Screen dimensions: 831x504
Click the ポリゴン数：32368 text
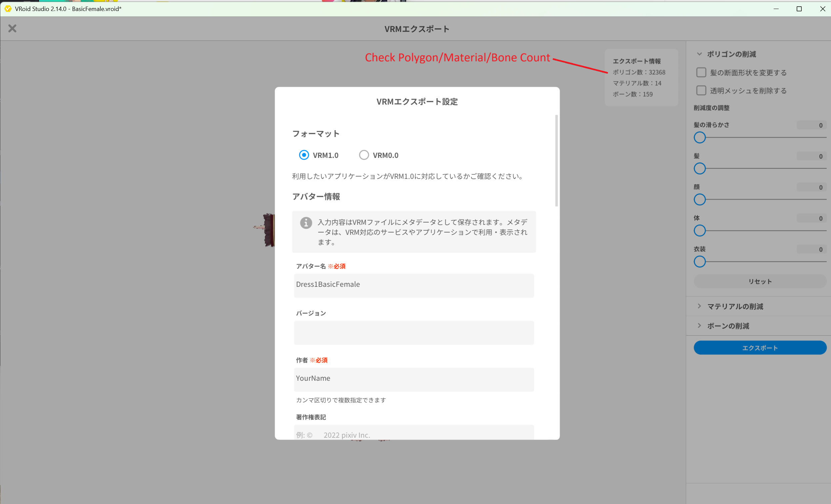pyautogui.click(x=639, y=72)
